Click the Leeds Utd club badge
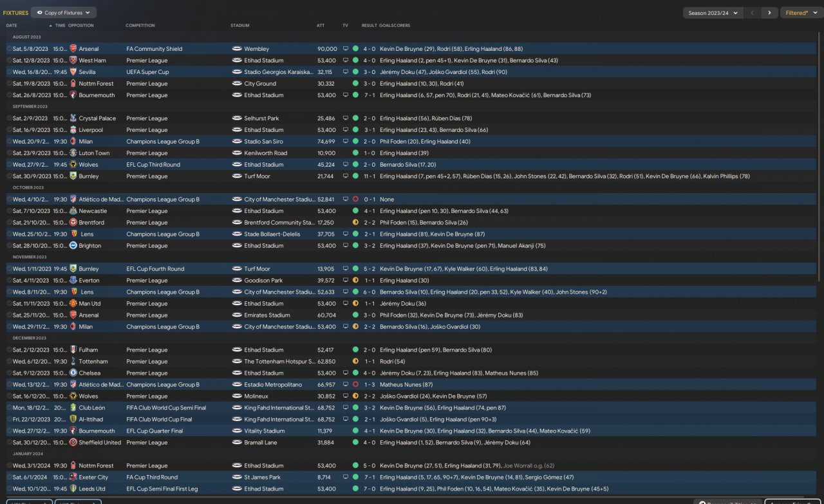The width and height of the screenshot is (824, 504). click(x=73, y=489)
